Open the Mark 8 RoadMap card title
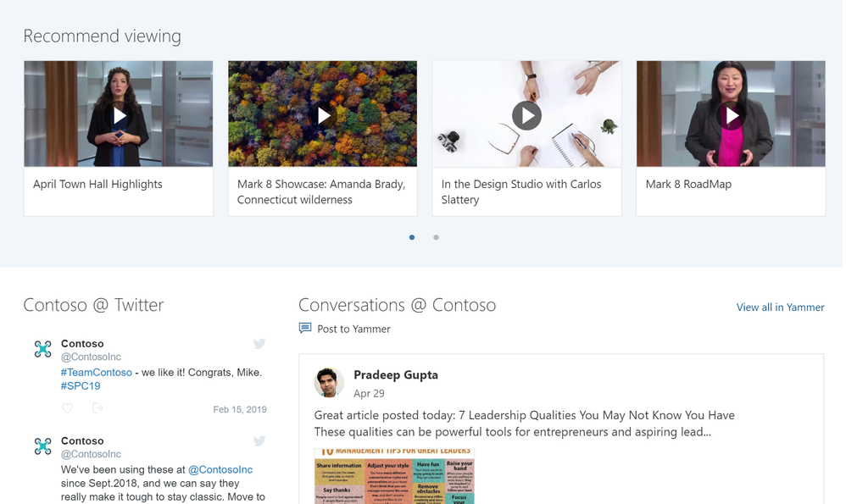Screen dimensions: 846x504 point(688,184)
